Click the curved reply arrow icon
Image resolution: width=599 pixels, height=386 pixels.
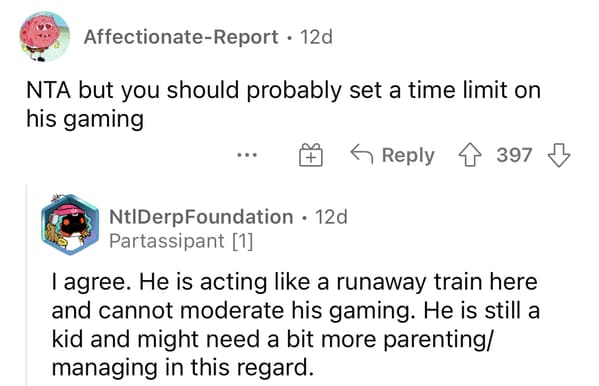(x=362, y=153)
